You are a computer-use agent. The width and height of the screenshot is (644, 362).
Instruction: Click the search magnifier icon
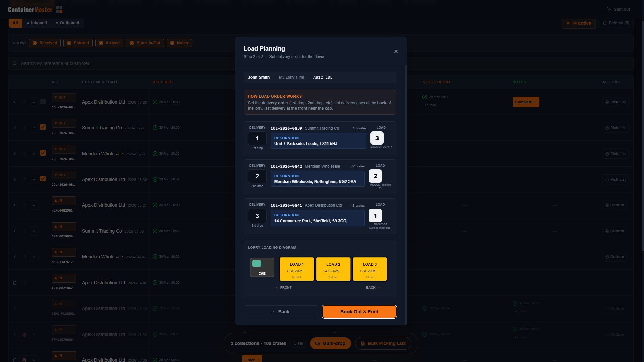click(x=15, y=63)
